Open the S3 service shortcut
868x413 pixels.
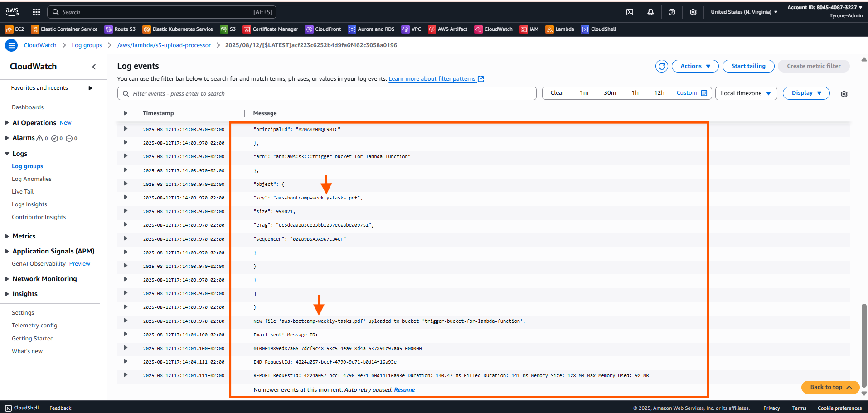228,29
